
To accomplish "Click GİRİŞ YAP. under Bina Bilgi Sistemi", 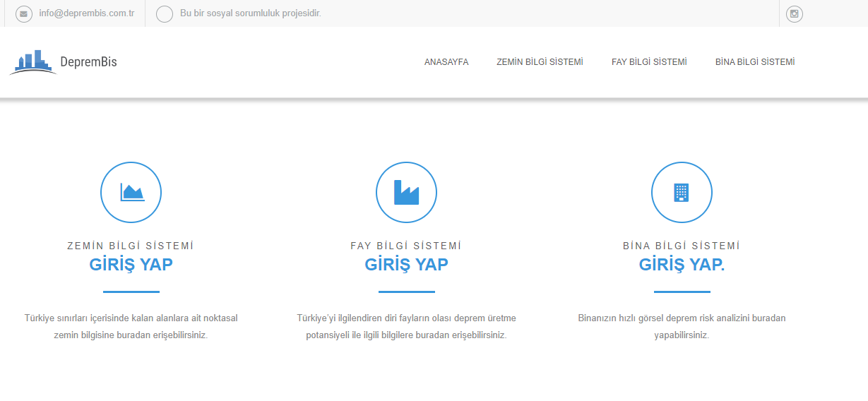I will pos(682,265).
